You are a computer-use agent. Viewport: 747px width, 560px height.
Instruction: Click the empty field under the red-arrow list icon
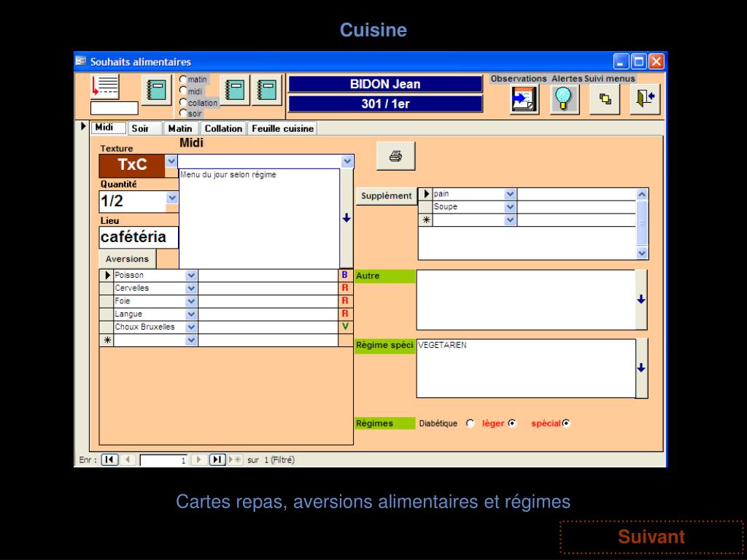pyautogui.click(x=115, y=108)
